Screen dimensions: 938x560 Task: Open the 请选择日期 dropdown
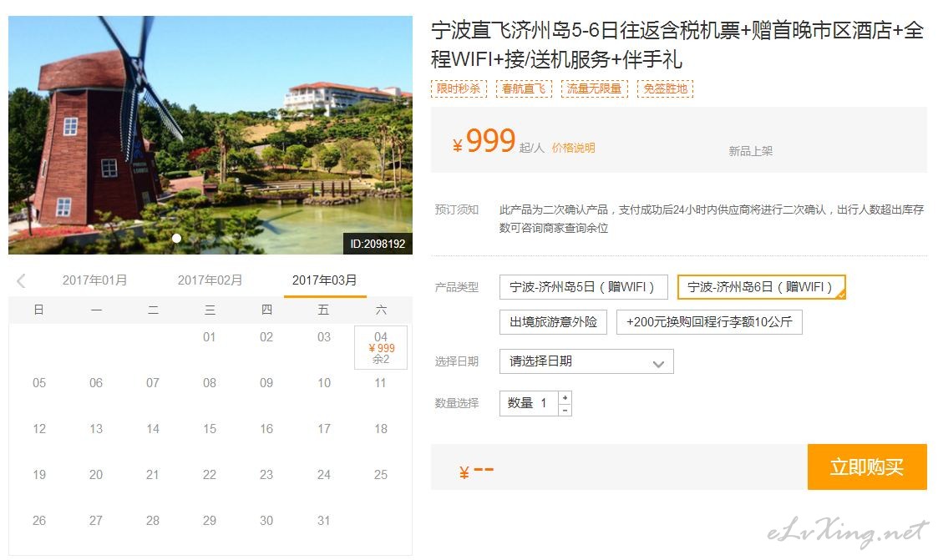(586, 361)
